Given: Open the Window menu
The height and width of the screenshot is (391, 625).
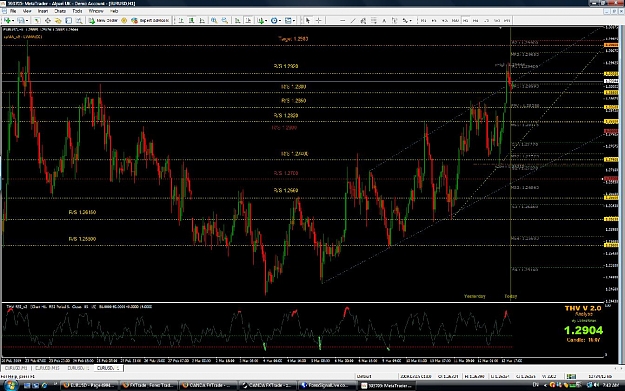Looking at the screenshot, I should click(96, 11).
